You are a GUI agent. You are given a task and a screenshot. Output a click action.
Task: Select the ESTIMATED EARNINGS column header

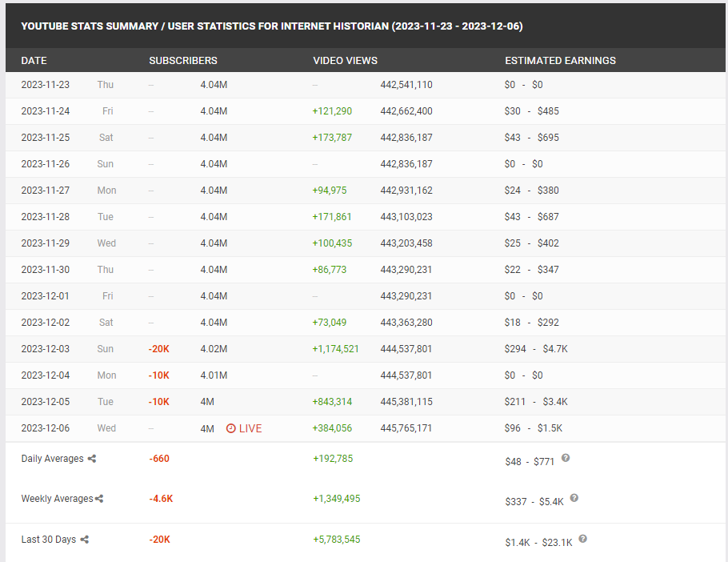pyautogui.click(x=560, y=60)
